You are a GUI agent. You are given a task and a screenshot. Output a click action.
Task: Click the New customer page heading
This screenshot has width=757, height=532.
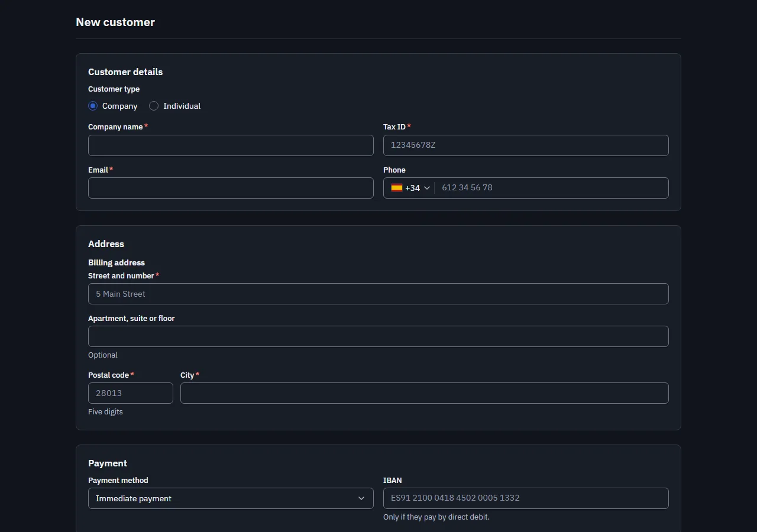(115, 22)
